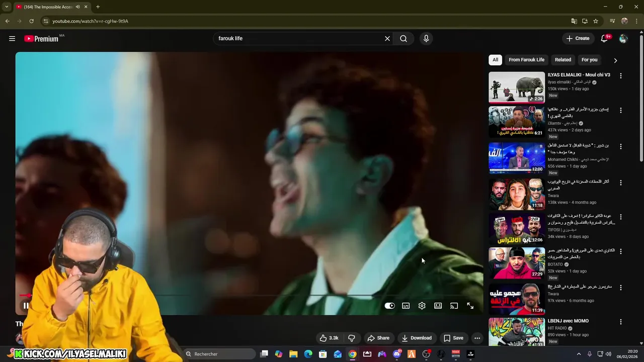The width and height of the screenshot is (644, 362).
Task: Open options for BOTATO video
Action: pyautogui.click(x=621, y=251)
